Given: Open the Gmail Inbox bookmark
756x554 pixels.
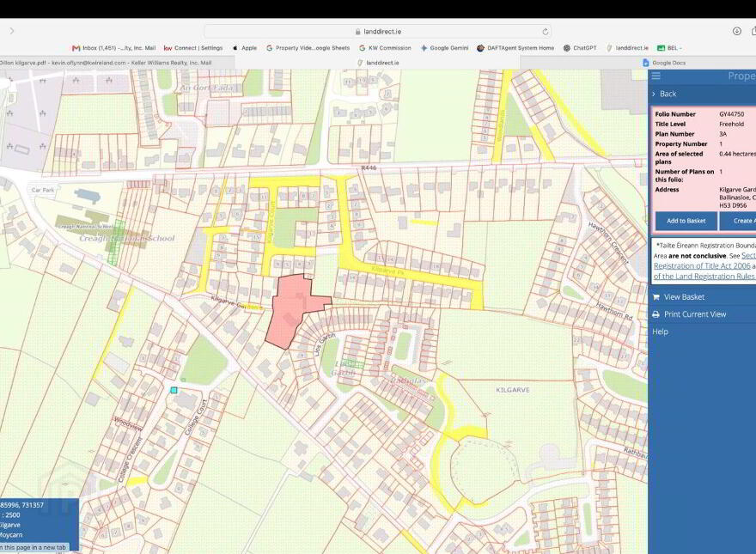Looking at the screenshot, I should [113, 48].
